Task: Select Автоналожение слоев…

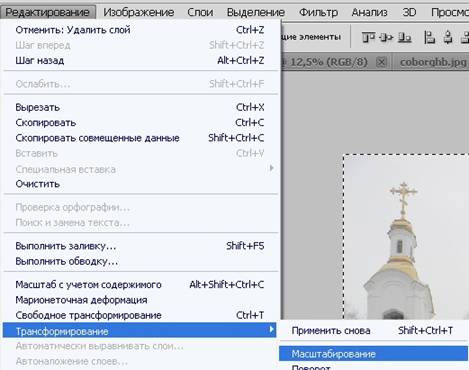Action: click(140, 361)
